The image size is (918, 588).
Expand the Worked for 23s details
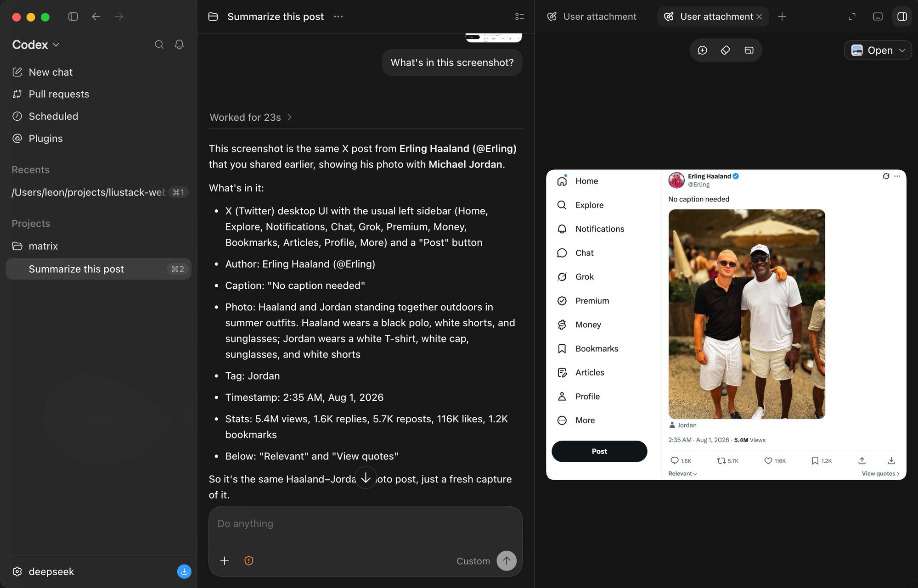click(x=251, y=117)
